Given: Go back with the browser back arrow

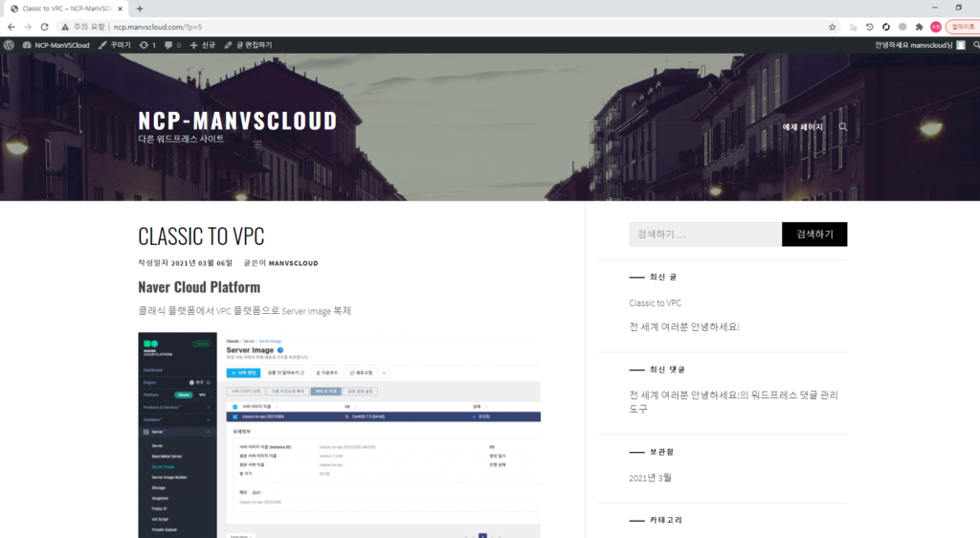Looking at the screenshot, I should [11, 27].
